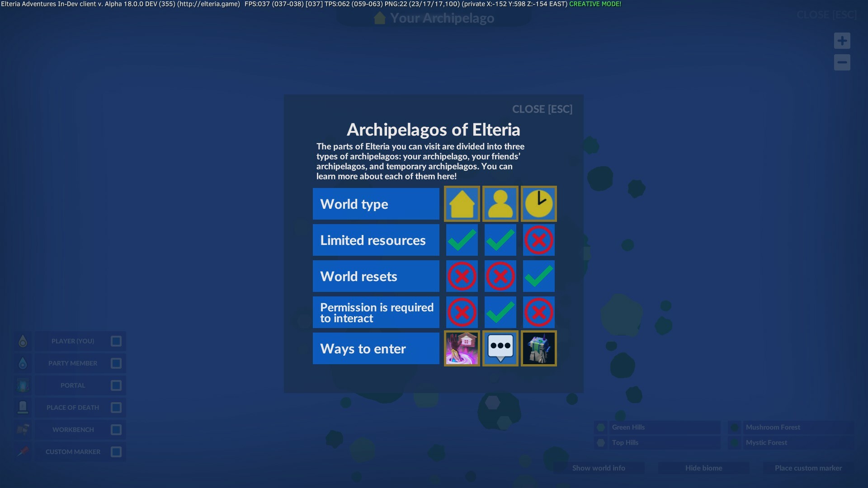The width and height of the screenshot is (868, 488).
Task: Click Limited resources red cross for temporary archipelago
Action: tap(538, 240)
